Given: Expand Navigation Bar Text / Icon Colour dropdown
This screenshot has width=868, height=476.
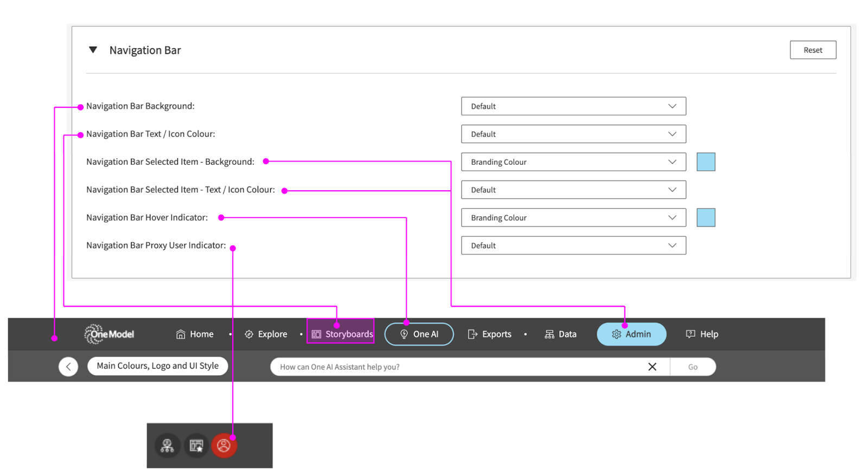Looking at the screenshot, I should tap(573, 134).
